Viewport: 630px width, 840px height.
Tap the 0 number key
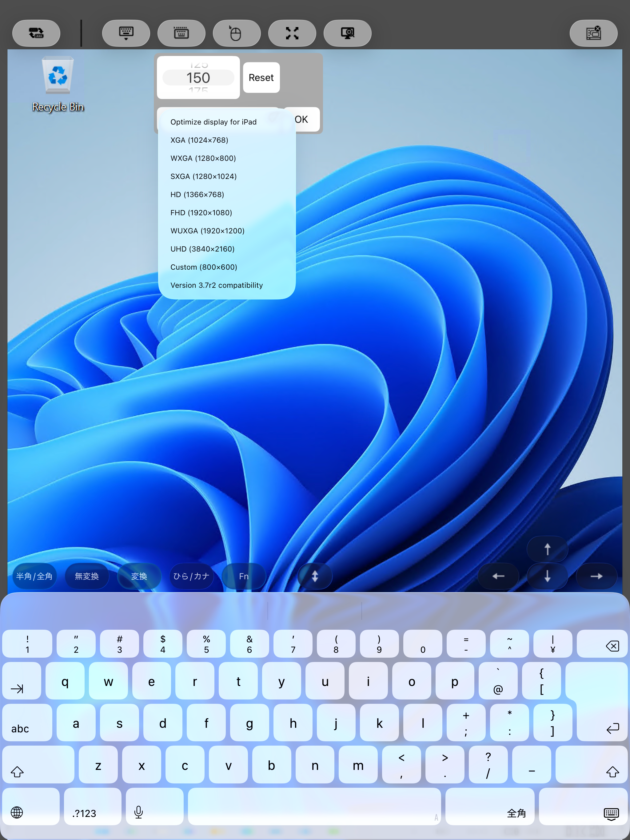pos(423,644)
